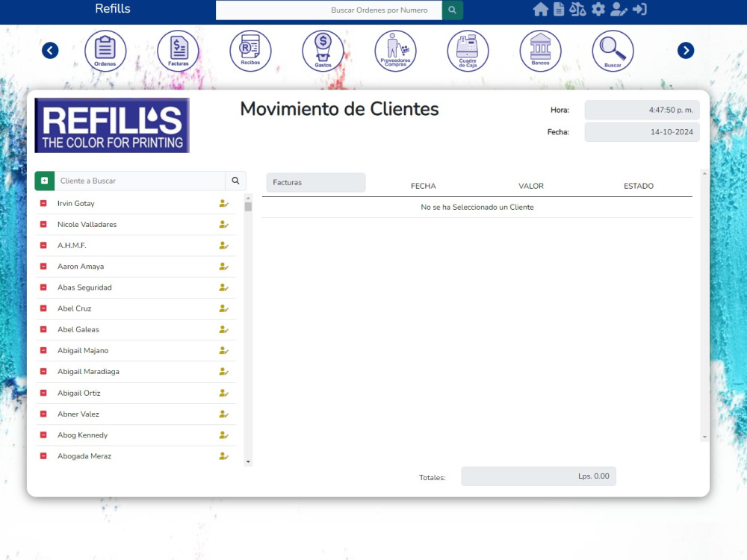Select client Abas Seguridad name
This screenshot has height=560, width=747.
(84, 287)
